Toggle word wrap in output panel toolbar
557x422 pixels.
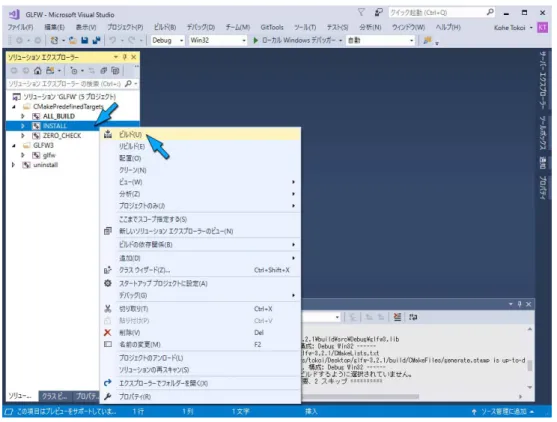tap(413, 317)
